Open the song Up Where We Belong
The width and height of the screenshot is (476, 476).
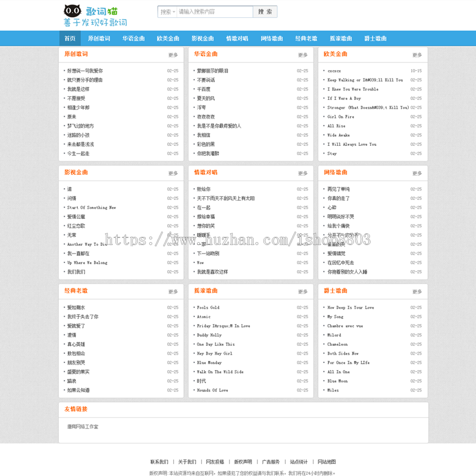coord(87,262)
